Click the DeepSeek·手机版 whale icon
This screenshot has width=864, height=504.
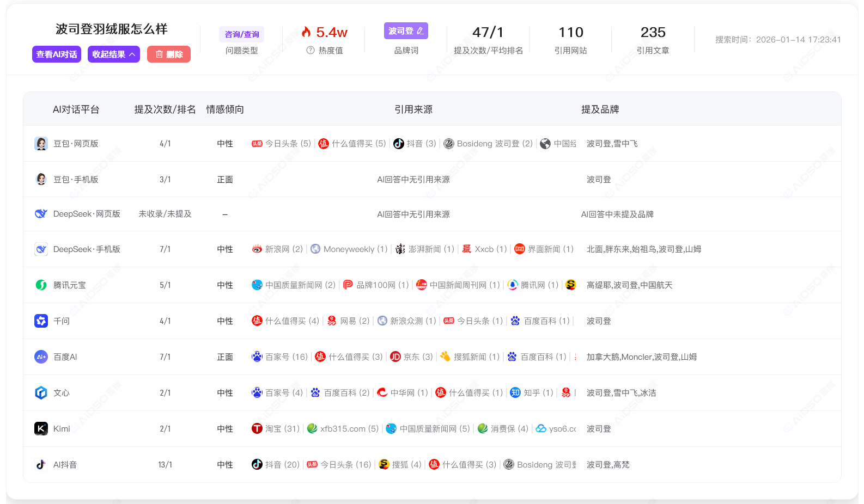click(41, 249)
